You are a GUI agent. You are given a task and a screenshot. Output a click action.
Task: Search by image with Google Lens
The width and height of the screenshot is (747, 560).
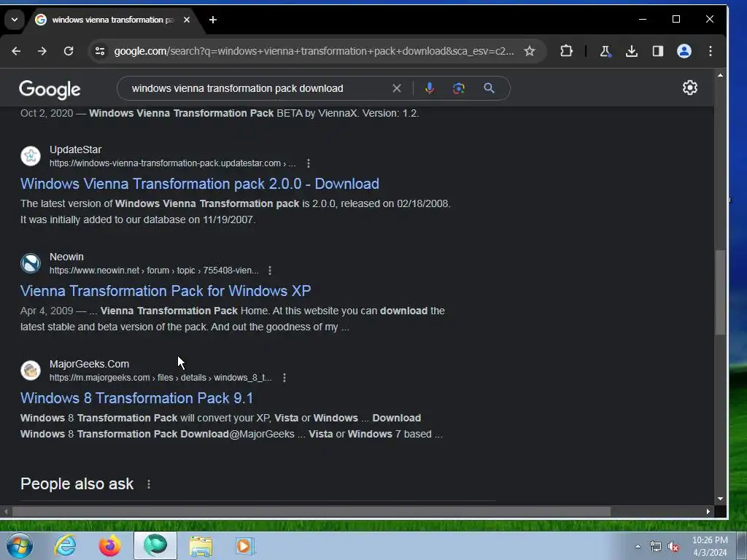click(458, 88)
